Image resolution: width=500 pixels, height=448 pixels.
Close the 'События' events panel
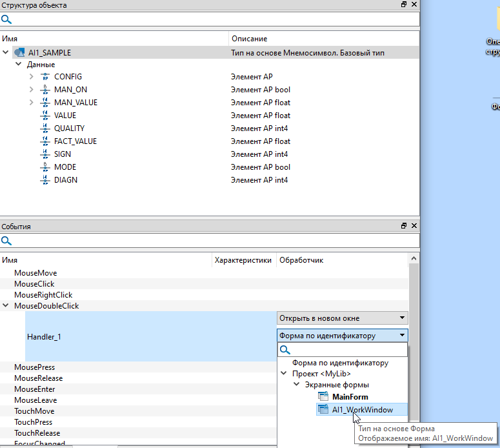[414, 227]
